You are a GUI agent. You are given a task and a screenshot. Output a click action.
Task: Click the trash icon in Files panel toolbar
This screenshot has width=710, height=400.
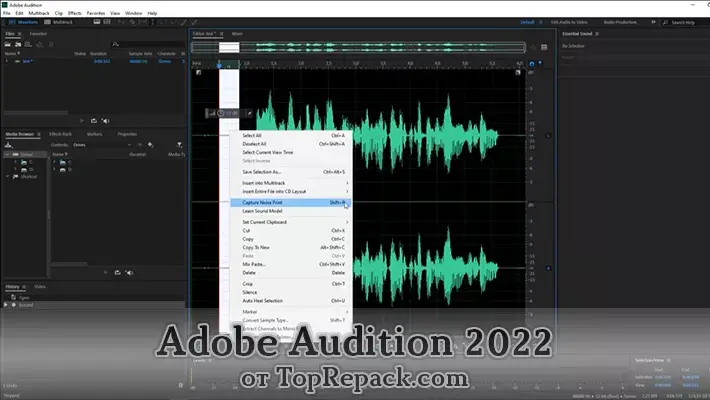point(51,44)
